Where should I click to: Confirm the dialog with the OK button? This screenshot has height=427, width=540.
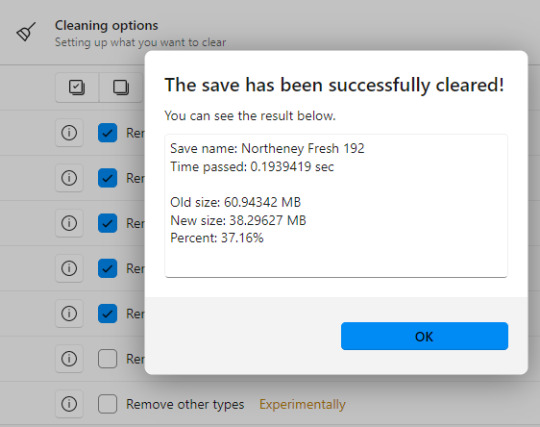[x=424, y=336]
